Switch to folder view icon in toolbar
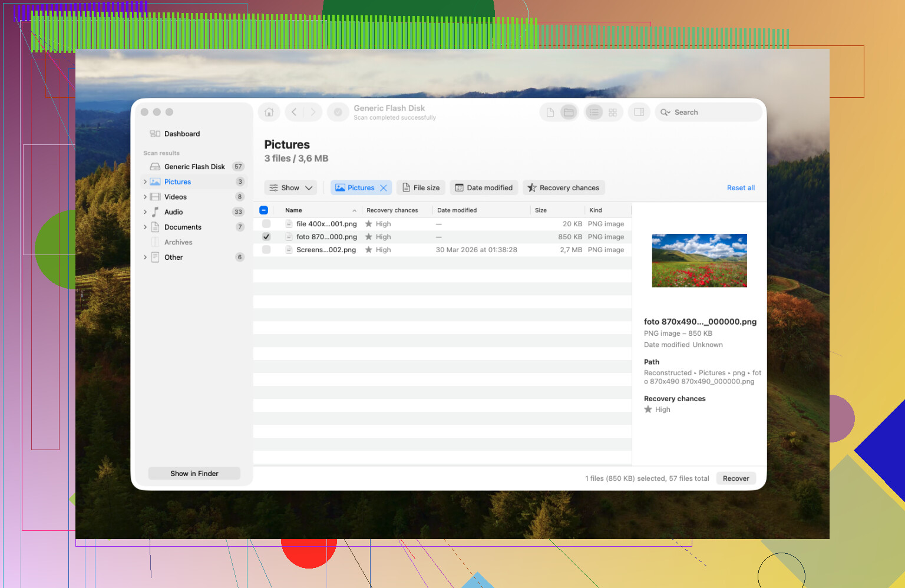 coord(569,112)
